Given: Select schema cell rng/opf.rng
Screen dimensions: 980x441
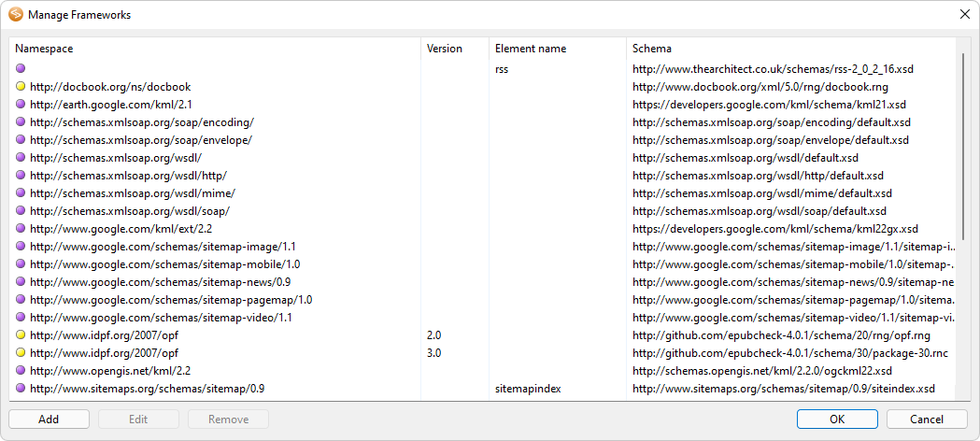Looking at the screenshot, I should point(780,335).
